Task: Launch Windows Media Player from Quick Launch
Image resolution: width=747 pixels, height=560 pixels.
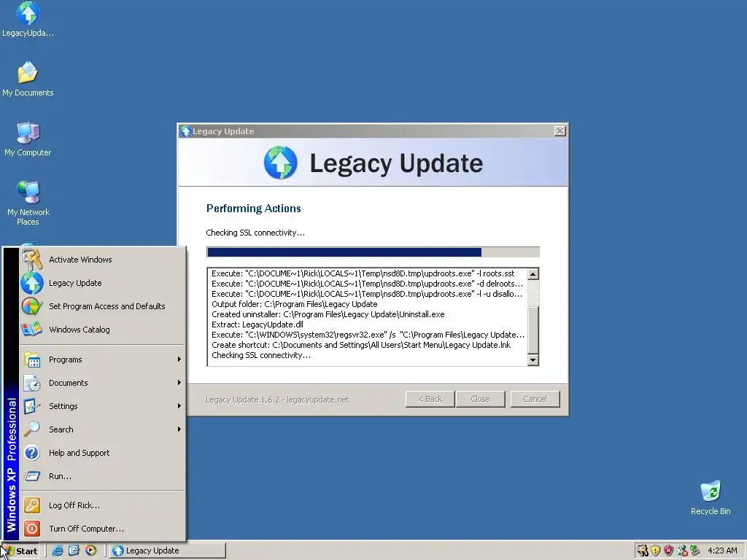Action: [x=90, y=551]
